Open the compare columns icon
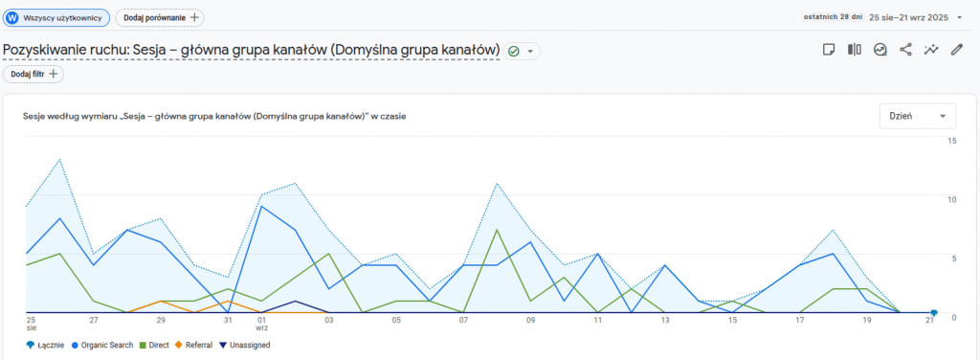 pyautogui.click(x=855, y=50)
